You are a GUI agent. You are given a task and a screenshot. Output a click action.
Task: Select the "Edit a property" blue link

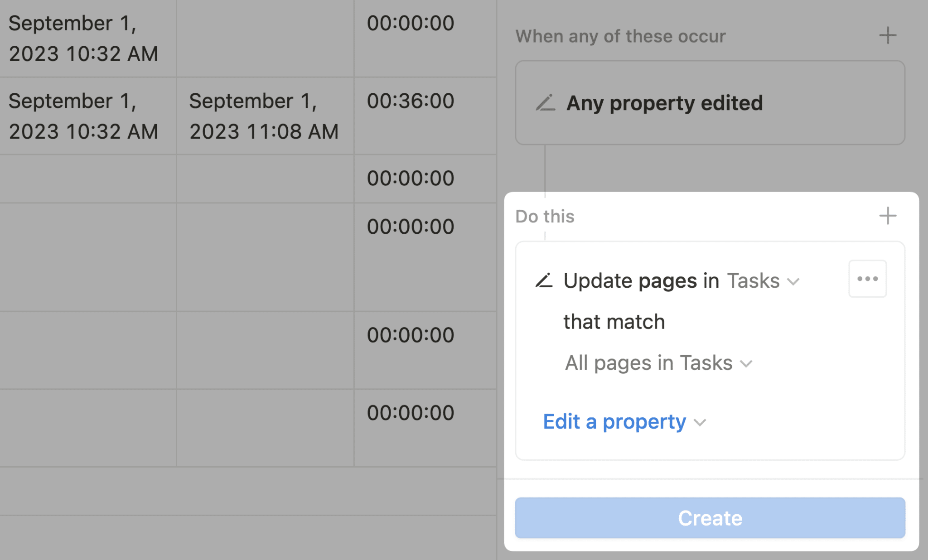tap(614, 421)
